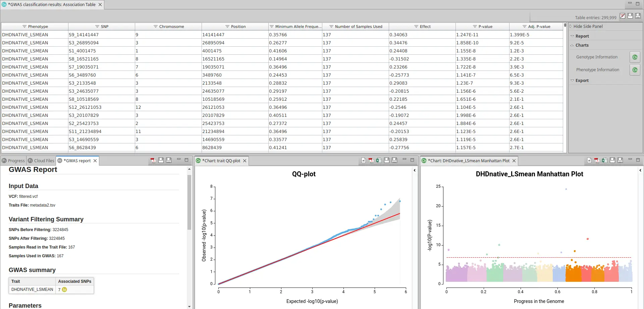This screenshot has width=644, height=309.
Task: Minimize the GWAS report panel
Action: click(x=179, y=160)
